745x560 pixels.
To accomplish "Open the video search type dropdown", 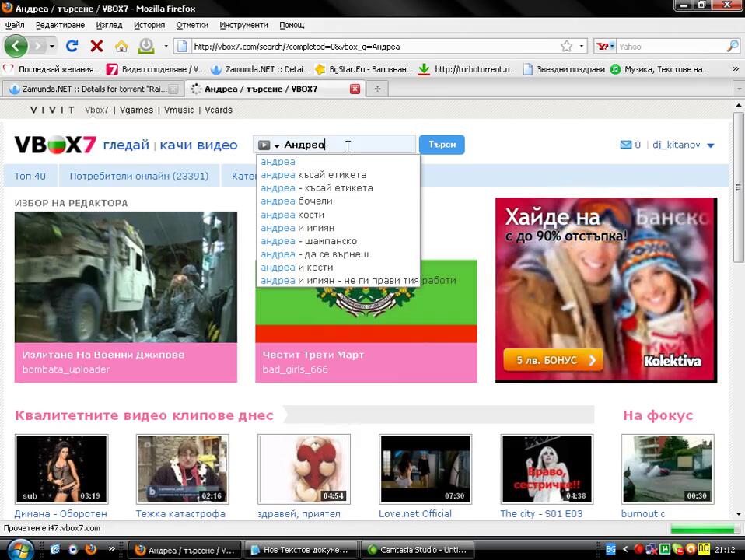I will click(x=269, y=145).
